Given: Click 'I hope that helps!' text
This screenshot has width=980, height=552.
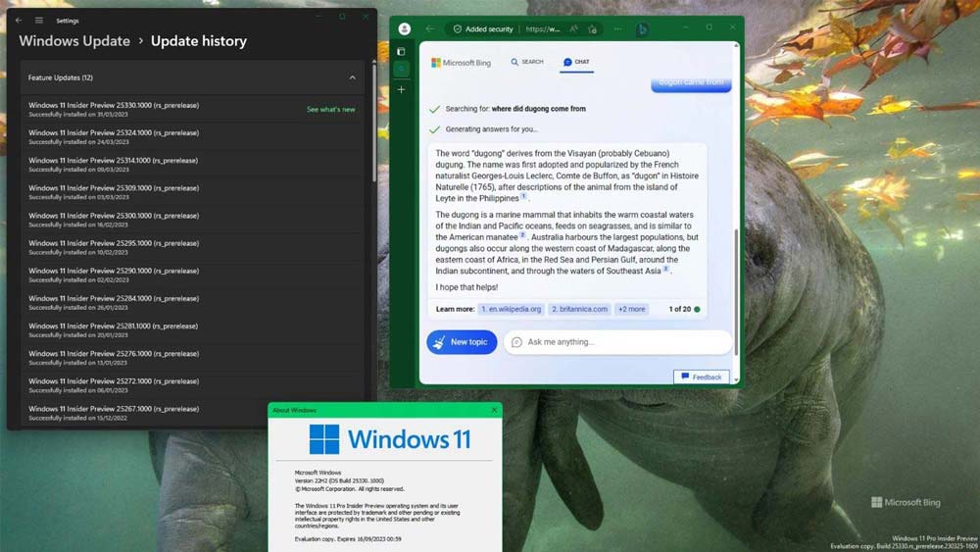Looking at the screenshot, I should click(466, 287).
